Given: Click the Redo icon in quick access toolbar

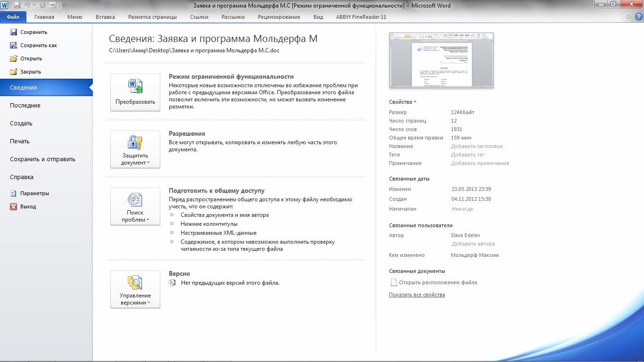Looking at the screenshot, I should (42, 5).
